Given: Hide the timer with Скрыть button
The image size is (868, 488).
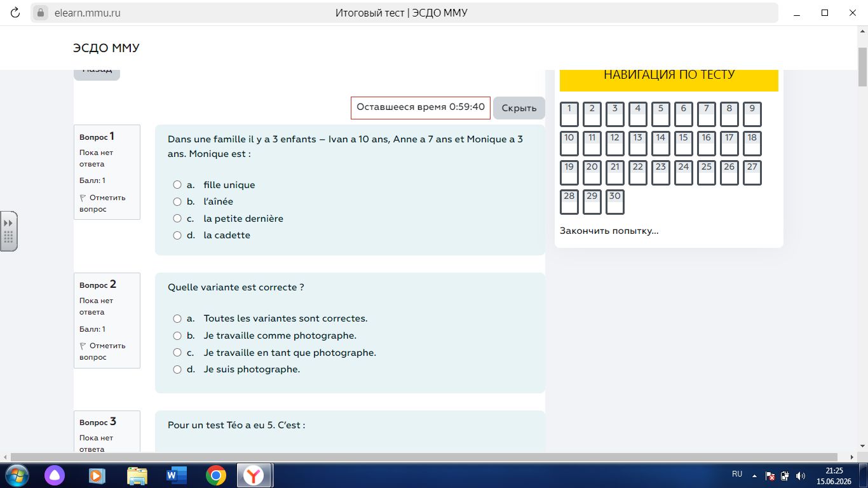Looking at the screenshot, I should [x=519, y=108].
